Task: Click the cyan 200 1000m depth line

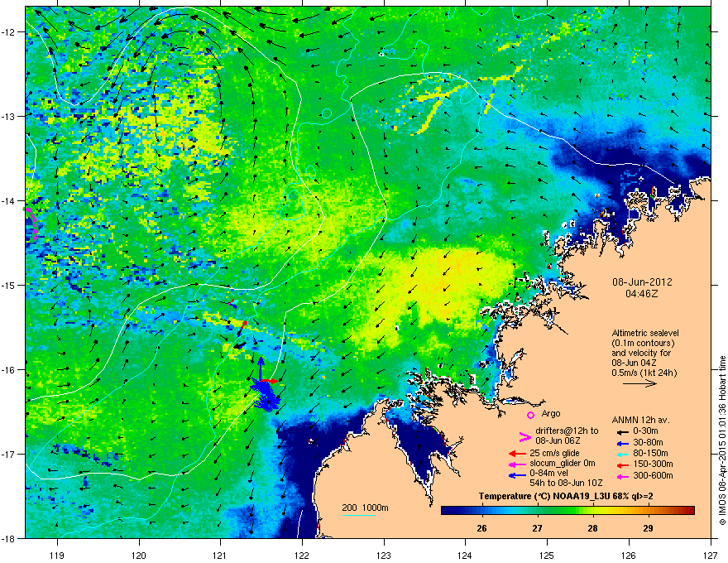Action: click(x=358, y=515)
